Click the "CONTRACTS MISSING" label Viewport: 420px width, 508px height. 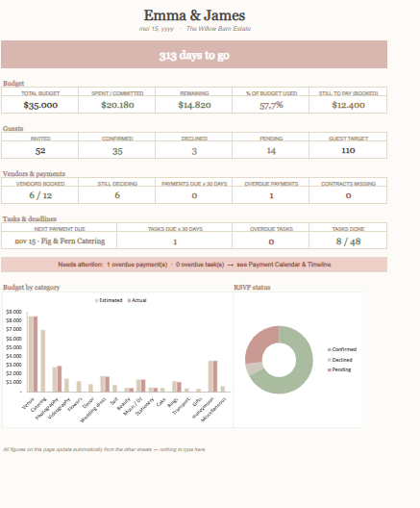point(348,184)
